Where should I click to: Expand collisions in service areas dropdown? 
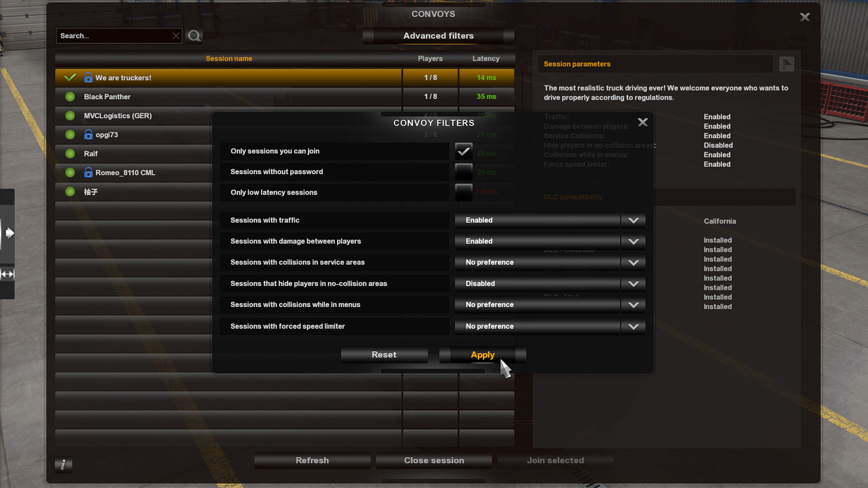550,262
